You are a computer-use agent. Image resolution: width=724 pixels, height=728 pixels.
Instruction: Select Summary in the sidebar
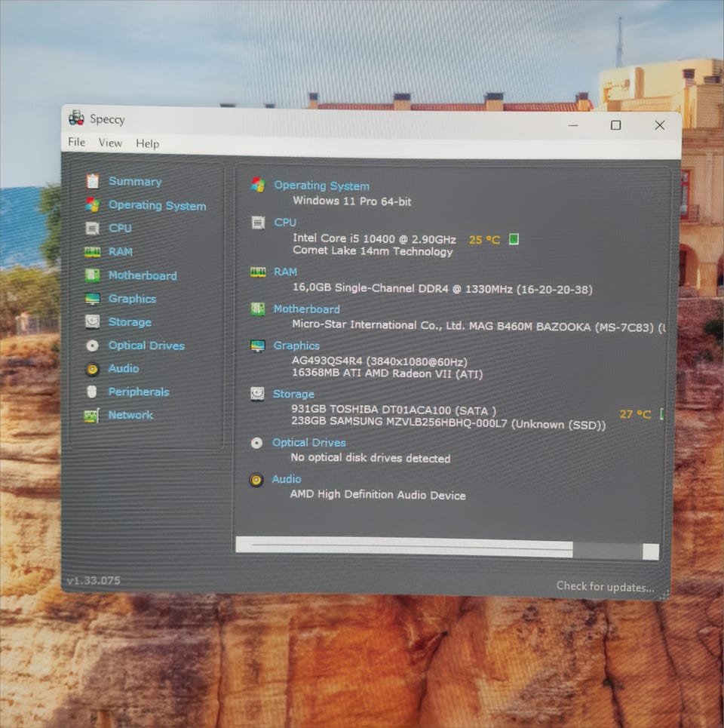pos(135,181)
